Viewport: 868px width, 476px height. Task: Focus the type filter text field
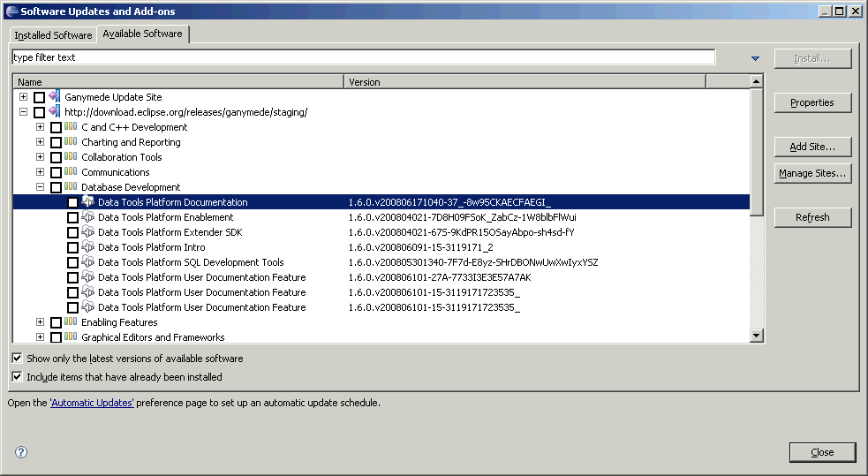pos(363,57)
